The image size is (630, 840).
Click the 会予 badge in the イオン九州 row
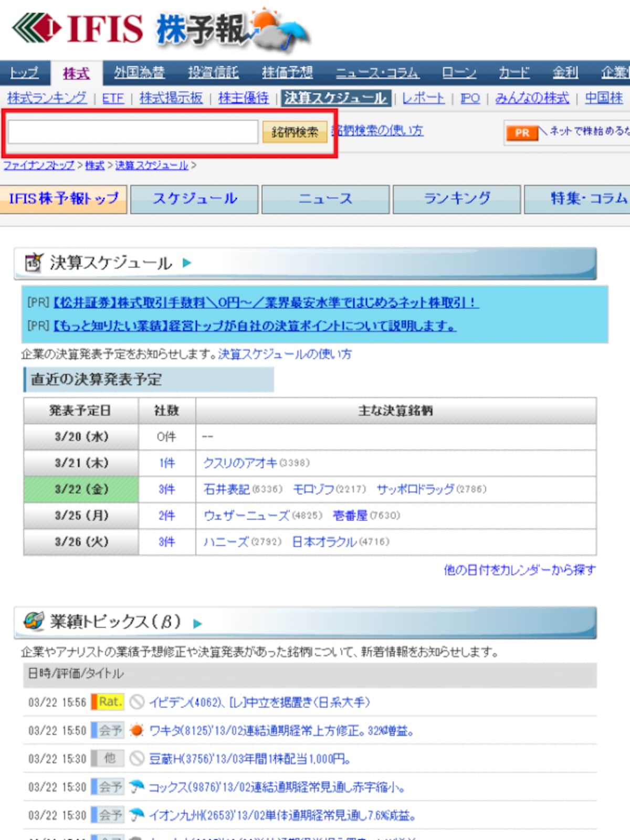pos(108,815)
